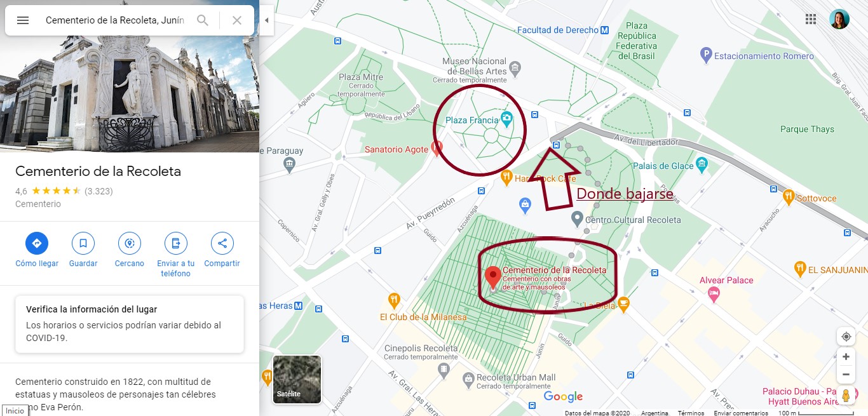Collapse the side panel arrow
The width and height of the screenshot is (868, 416).
point(267,20)
